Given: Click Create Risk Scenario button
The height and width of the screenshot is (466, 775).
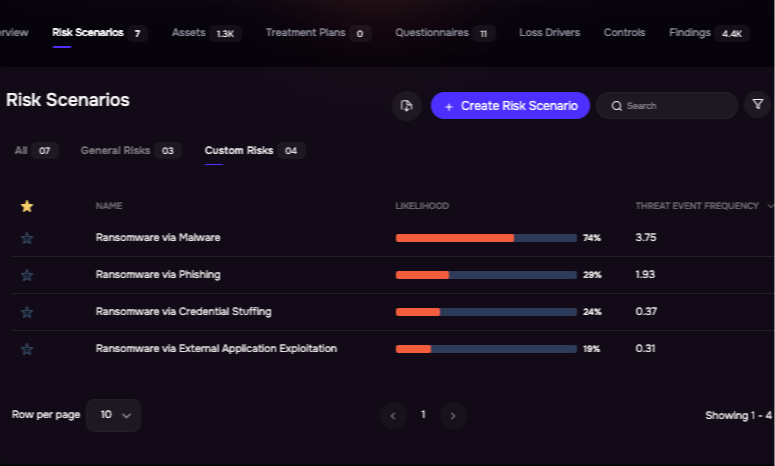Looking at the screenshot, I should pos(510,105).
